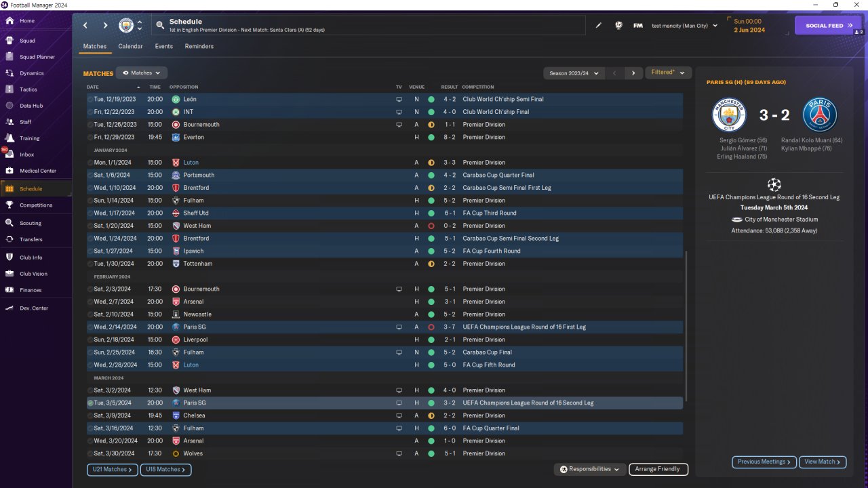
Task: Sort by the Opposition column header
Action: click(183, 87)
